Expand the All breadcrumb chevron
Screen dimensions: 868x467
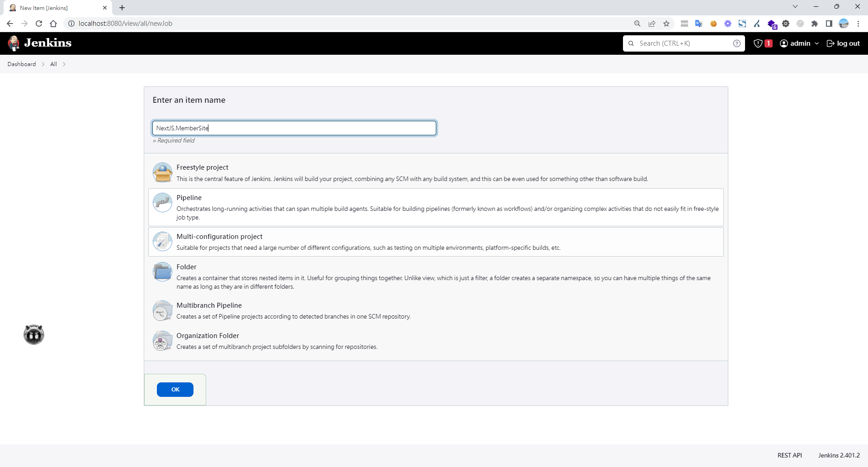point(64,64)
